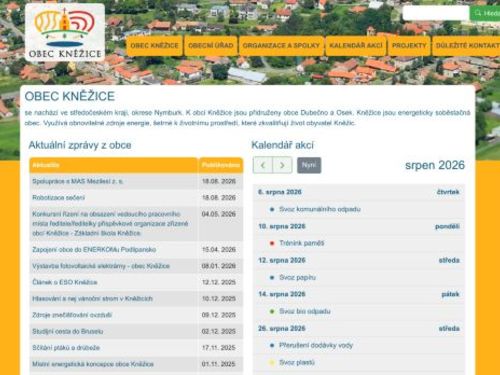Click Publikováno column header

pyautogui.click(x=221, y=165)
